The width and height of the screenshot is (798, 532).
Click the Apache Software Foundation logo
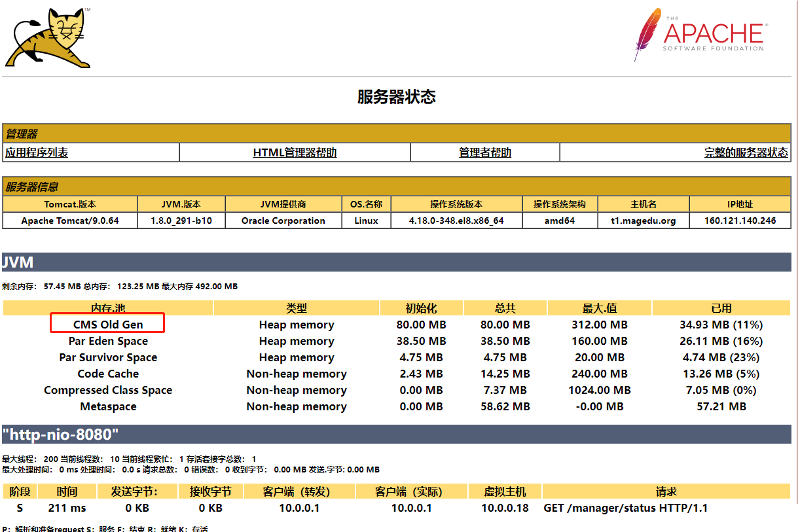pyautogui.click(x=699, y=35)
